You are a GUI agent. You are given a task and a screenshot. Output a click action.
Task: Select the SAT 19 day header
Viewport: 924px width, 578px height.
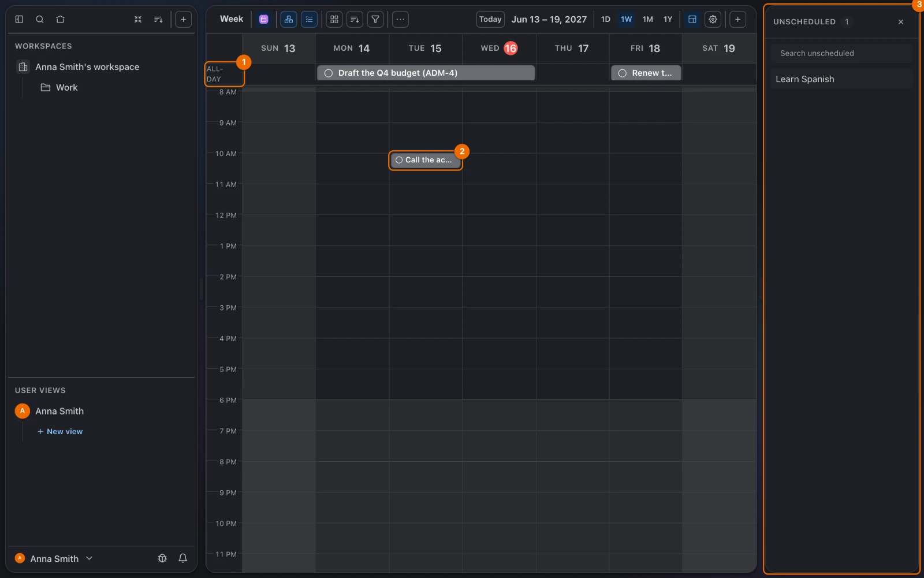719,49
